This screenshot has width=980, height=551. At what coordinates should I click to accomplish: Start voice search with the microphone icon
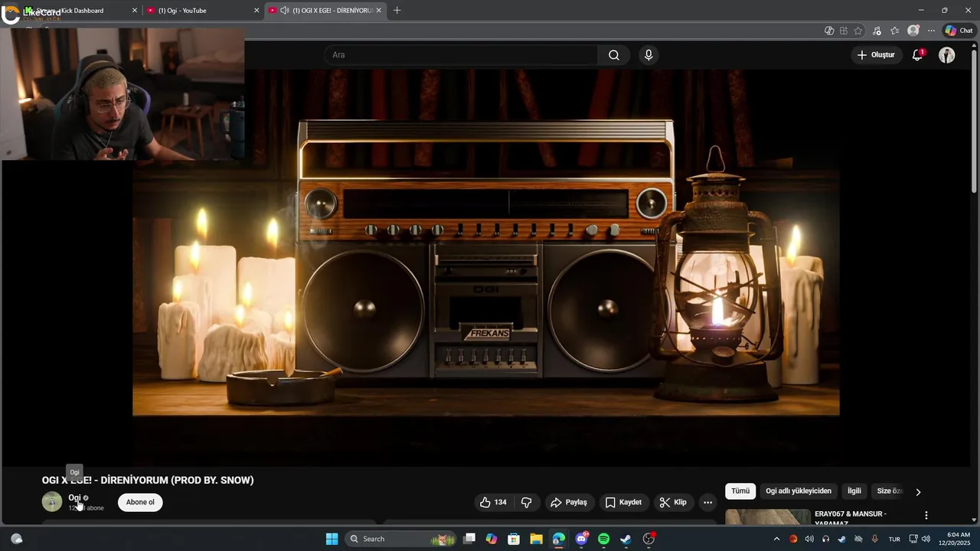click(648, 55)
